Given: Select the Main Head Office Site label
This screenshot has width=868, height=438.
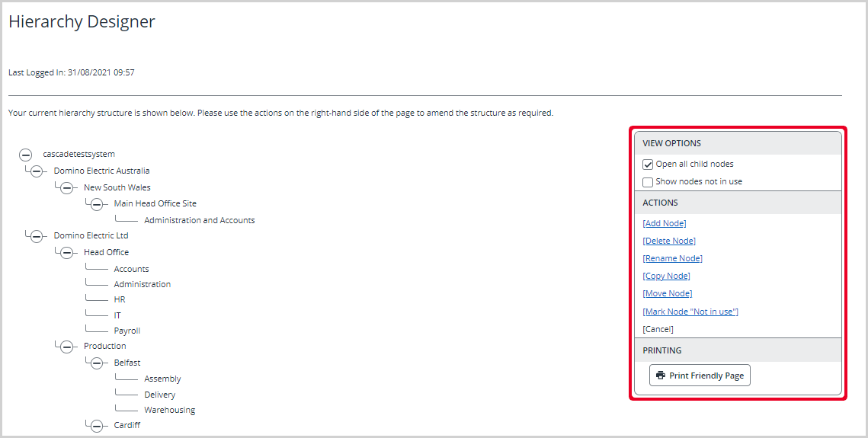Looking at the screenshot, I should 155,203.
